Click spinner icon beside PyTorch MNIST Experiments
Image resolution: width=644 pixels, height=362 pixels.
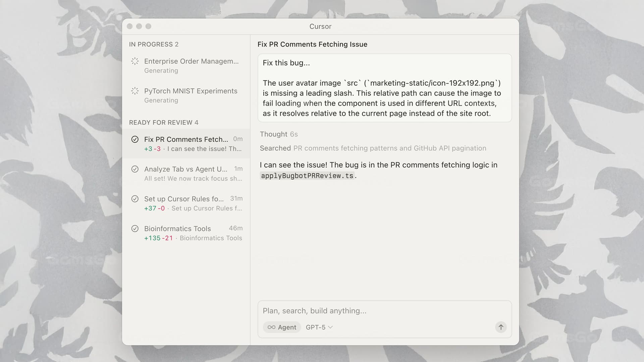pyautogui.click(x=135, y=91)
